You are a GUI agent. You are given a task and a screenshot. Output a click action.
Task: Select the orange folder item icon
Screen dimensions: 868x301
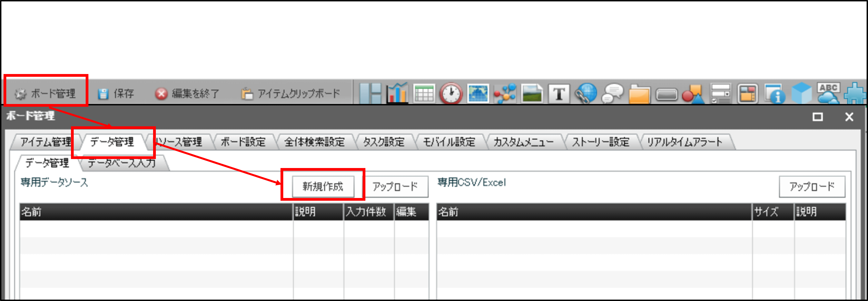click(x=640, y=93)
